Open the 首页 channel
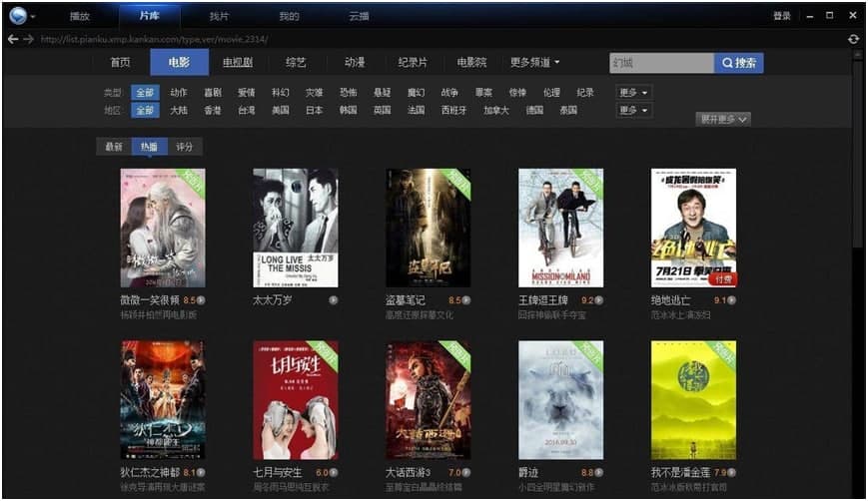Screen dimensions: 868x501 [x=120, y=63]
